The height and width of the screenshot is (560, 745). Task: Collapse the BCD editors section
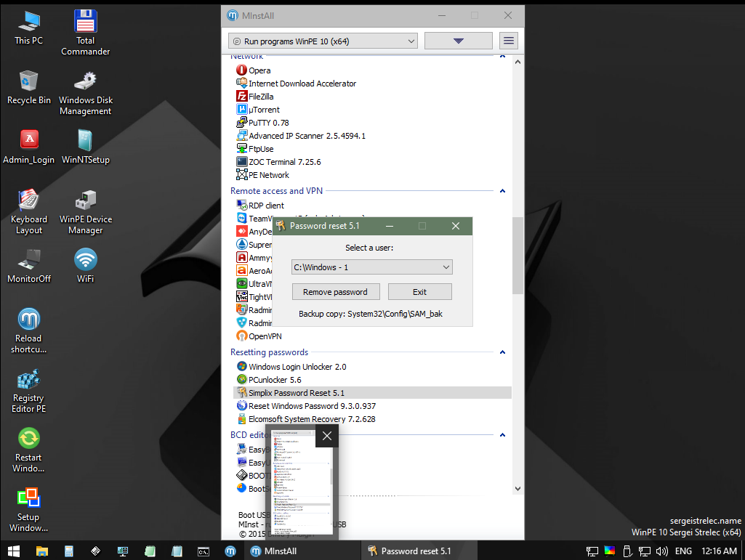502,435
